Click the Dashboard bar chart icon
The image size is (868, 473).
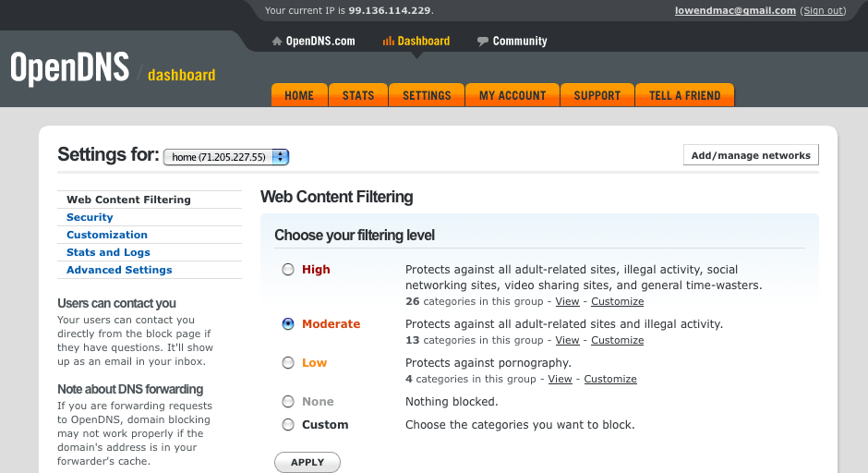coord(388,41)
